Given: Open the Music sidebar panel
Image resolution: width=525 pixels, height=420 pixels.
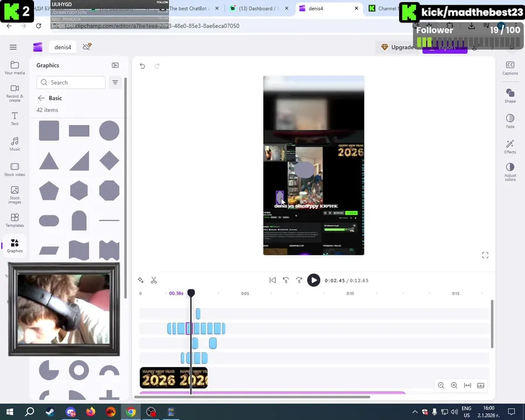Looking at the screenshot, I should 15,144.
